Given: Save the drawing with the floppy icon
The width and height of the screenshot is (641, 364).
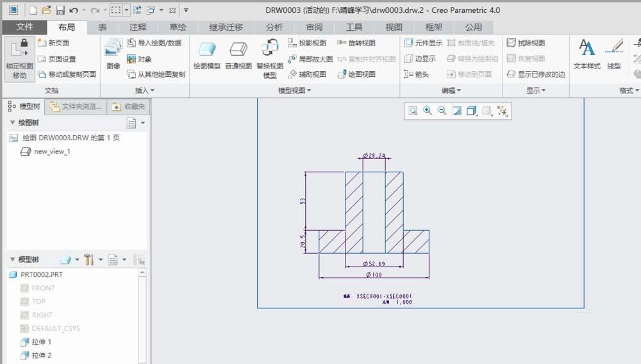Looking at the screenshot, I should (x=60, y=10).
